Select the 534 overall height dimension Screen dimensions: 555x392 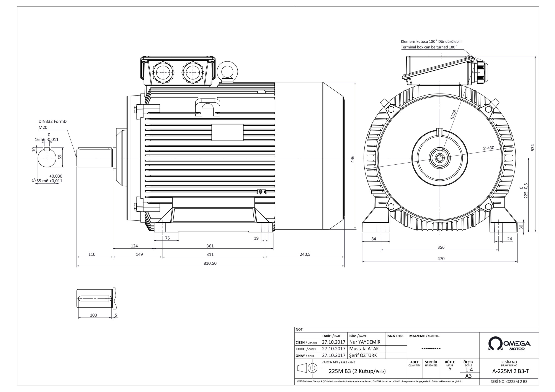[532, 147]
